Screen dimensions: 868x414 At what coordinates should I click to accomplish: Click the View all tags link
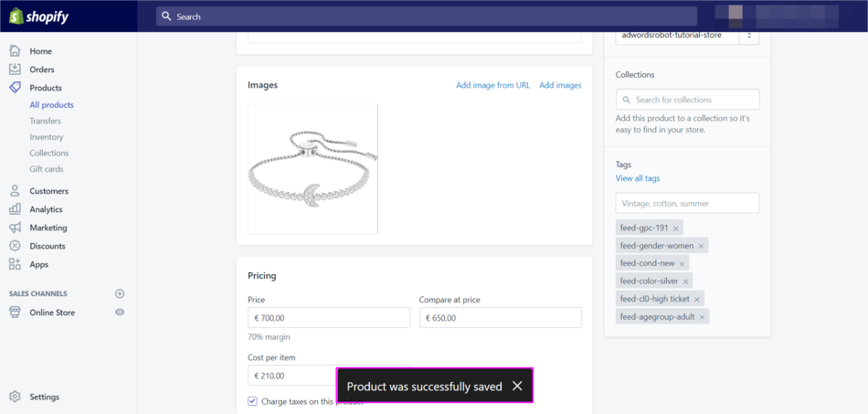(x=638, y=178)
